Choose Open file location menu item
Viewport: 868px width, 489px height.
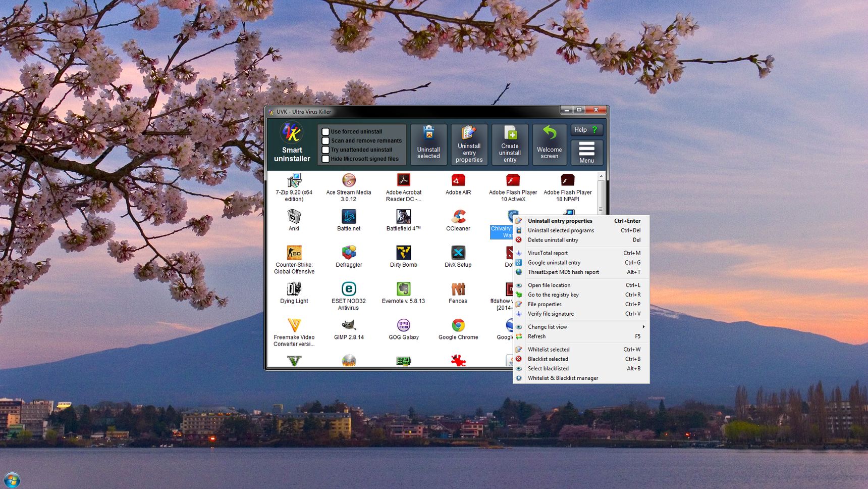(581, 285)
